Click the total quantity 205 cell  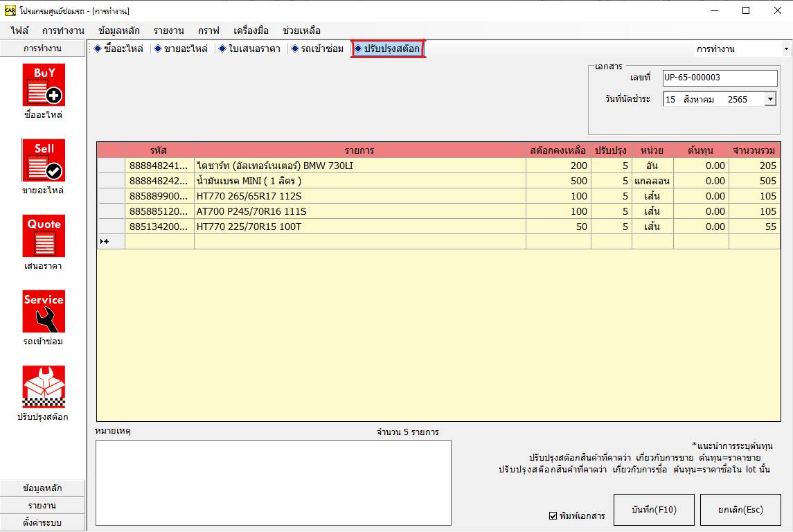[754, 166]
